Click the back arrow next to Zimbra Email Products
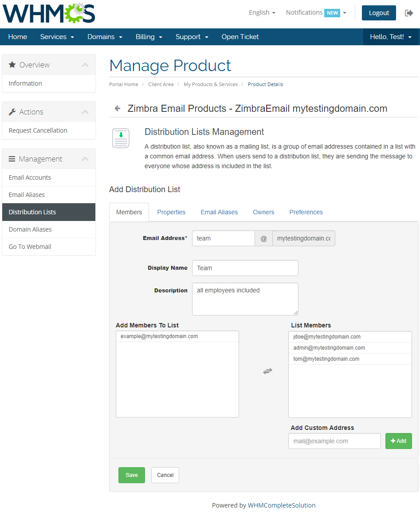Screen dimensions: 420x516 pyautogui.click(x=118, y=108)
